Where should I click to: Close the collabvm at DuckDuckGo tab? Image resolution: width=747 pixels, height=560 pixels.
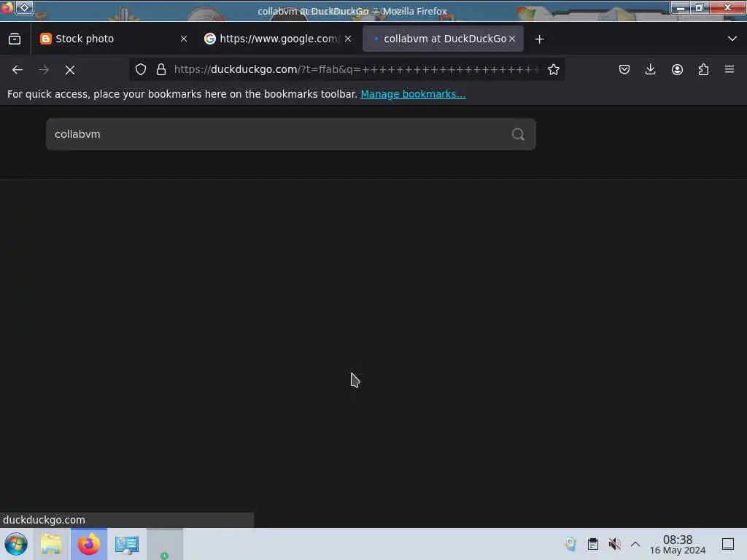pyautogui.click(x=512, y=39)
